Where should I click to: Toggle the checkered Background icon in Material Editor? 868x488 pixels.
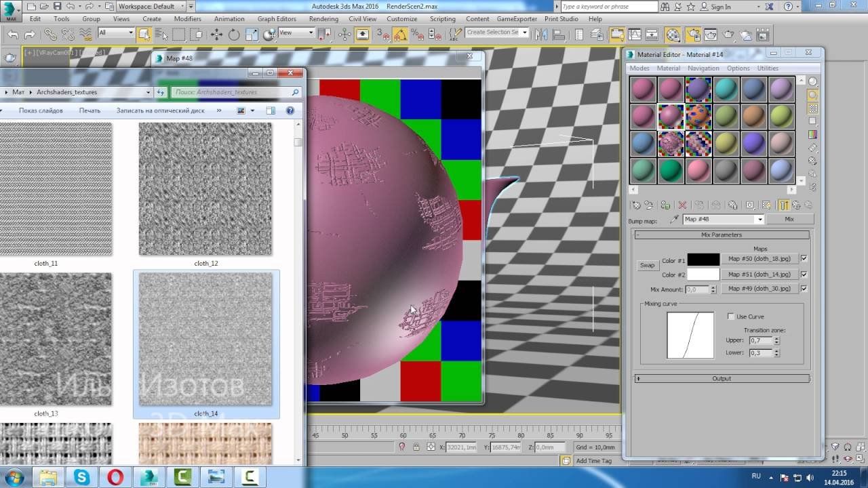812,108
